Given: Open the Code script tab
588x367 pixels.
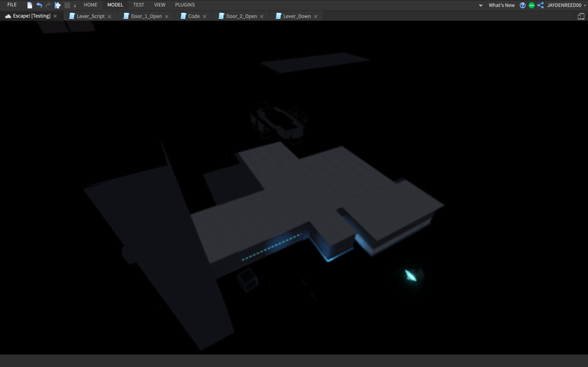Looking at the screenshot, I should [x=194, y=16].
